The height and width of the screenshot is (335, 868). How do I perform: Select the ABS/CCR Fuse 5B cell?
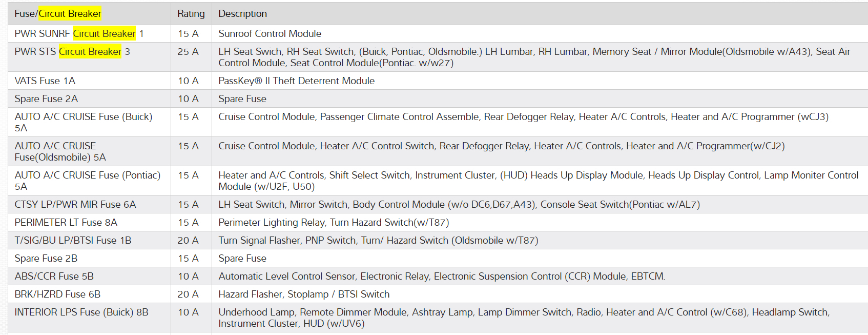54,277
